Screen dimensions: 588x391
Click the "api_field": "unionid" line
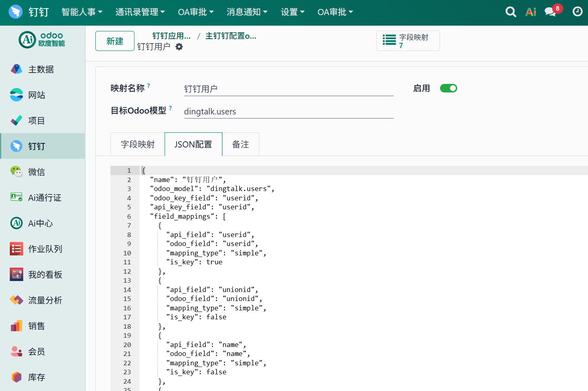(212, 290)
